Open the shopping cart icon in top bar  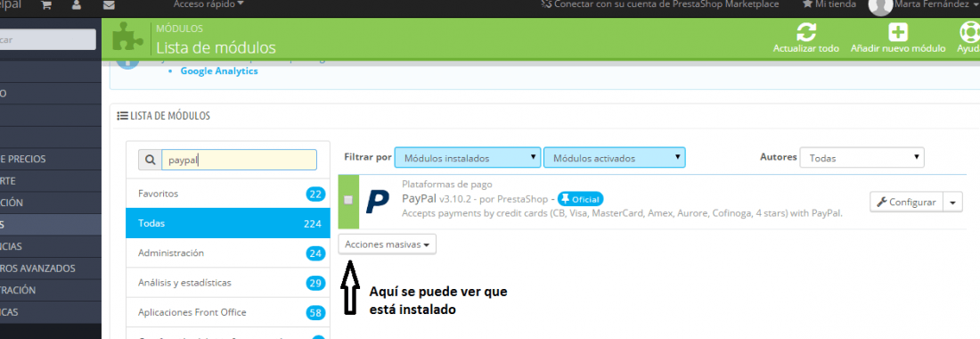[x=46, y=5]
